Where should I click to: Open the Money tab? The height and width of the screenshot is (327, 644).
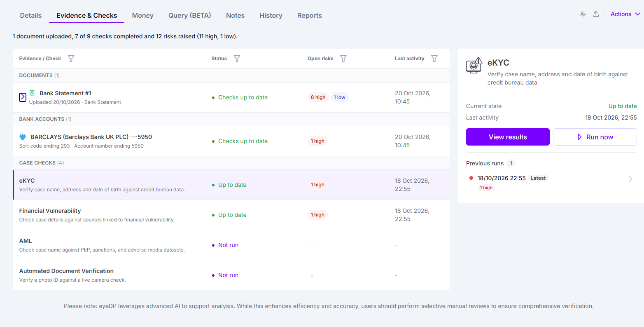(x=143, y=15)
